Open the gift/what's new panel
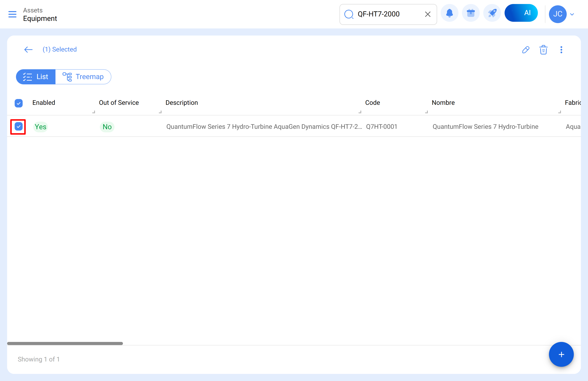This screenshot has height=381, width=588. 471,13
